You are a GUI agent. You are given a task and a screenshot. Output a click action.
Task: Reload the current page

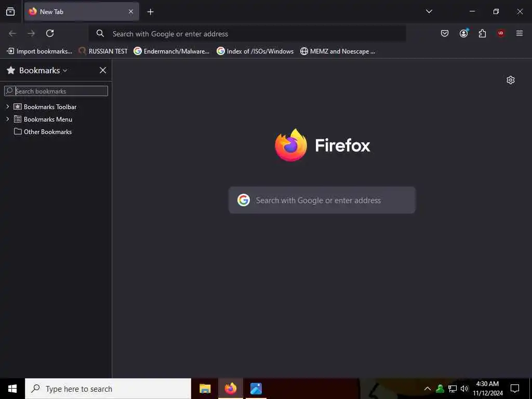pos(50,33)
